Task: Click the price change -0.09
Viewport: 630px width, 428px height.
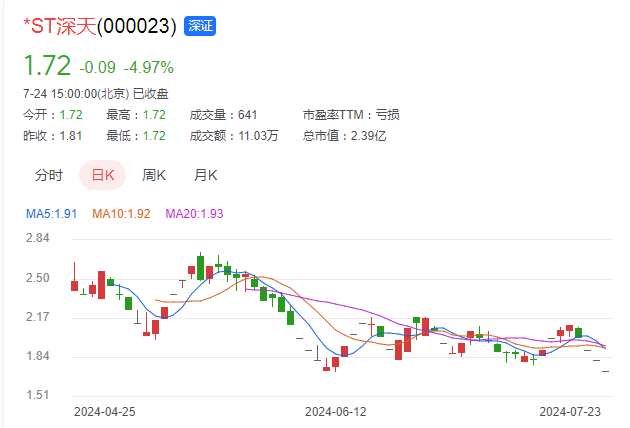Action: click(x=98, y=68)
